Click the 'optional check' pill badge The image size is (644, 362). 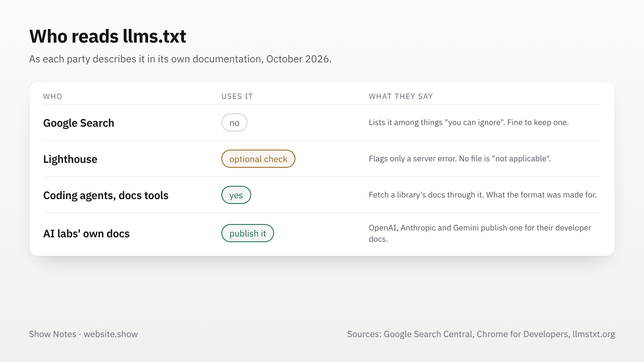[x=258, y=159]
